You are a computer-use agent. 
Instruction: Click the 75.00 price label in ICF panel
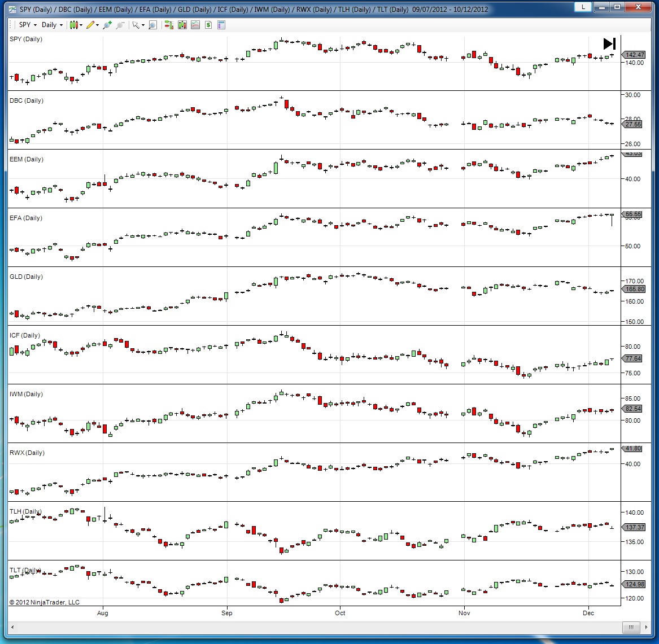click(632, 373)
